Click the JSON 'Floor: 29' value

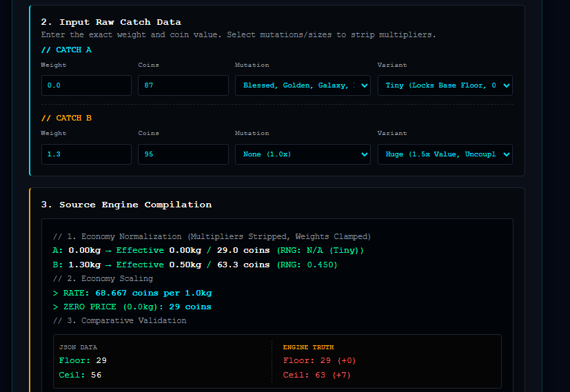pos(83,360)
